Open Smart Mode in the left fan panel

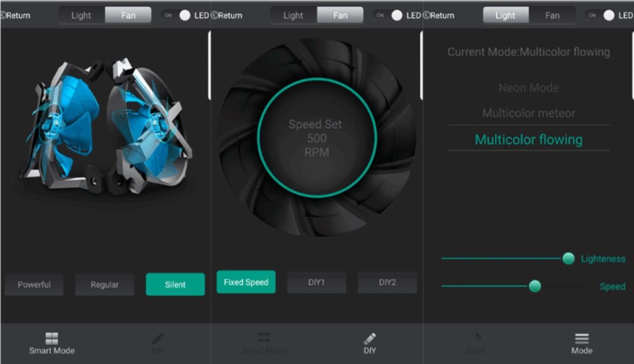[52, 343]
